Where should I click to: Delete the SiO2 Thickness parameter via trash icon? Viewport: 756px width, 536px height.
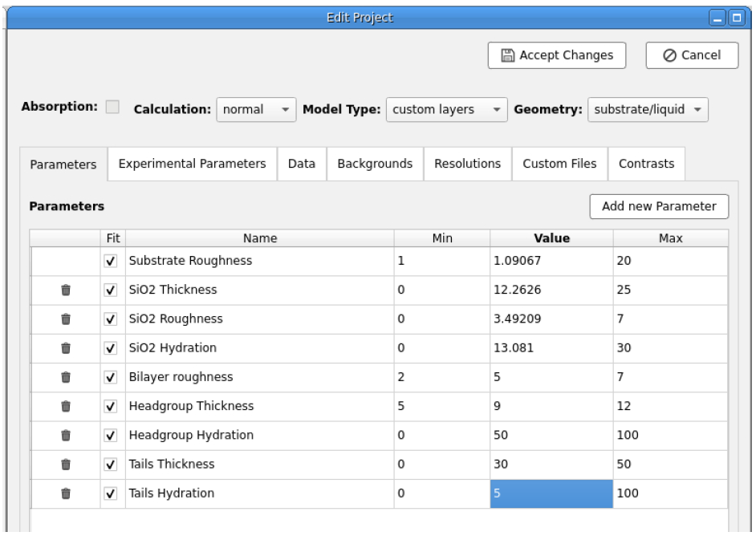tap(66, 290)
